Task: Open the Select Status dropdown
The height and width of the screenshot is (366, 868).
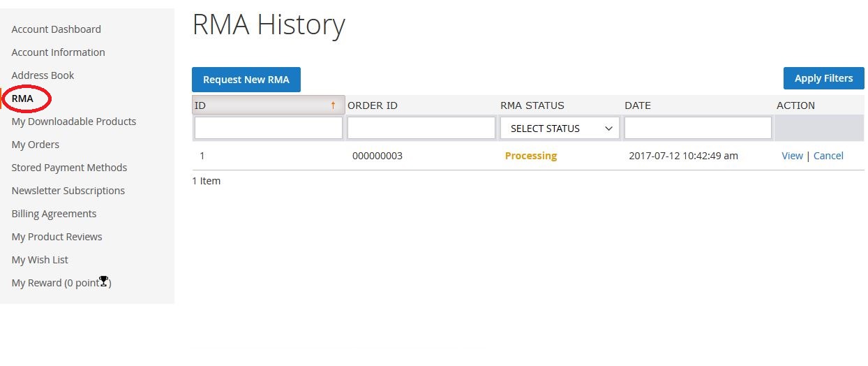Action: 560,129
